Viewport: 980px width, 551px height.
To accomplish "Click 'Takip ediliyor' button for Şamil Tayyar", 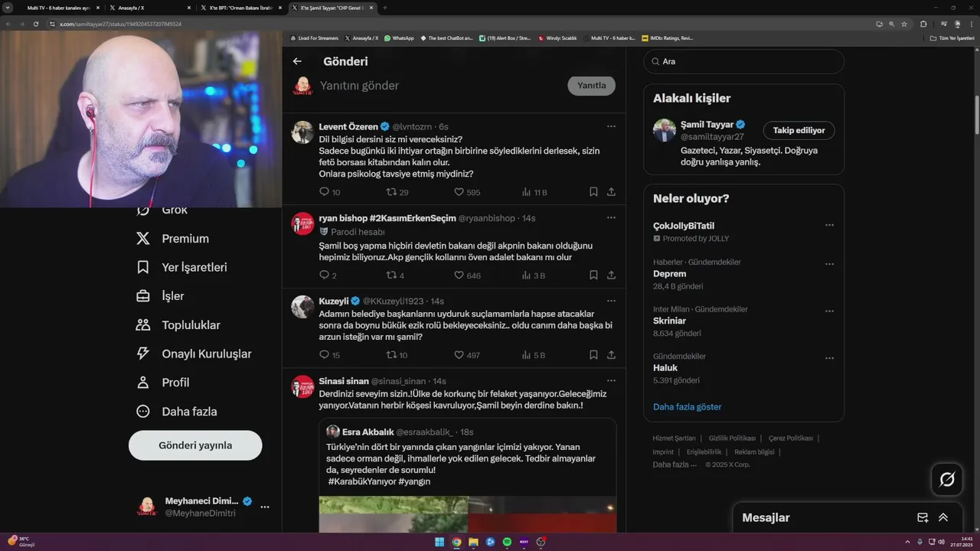I will (799, 130).
